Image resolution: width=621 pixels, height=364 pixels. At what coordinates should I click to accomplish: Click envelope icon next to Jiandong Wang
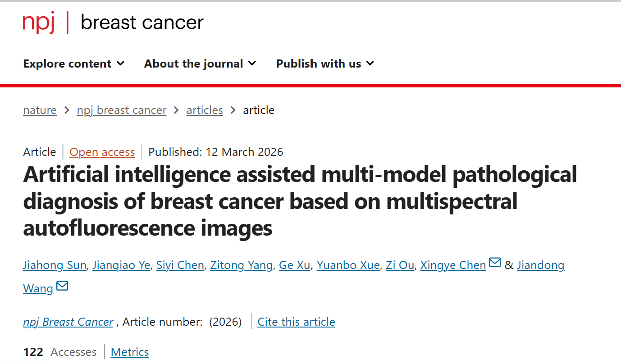point(62,286)
